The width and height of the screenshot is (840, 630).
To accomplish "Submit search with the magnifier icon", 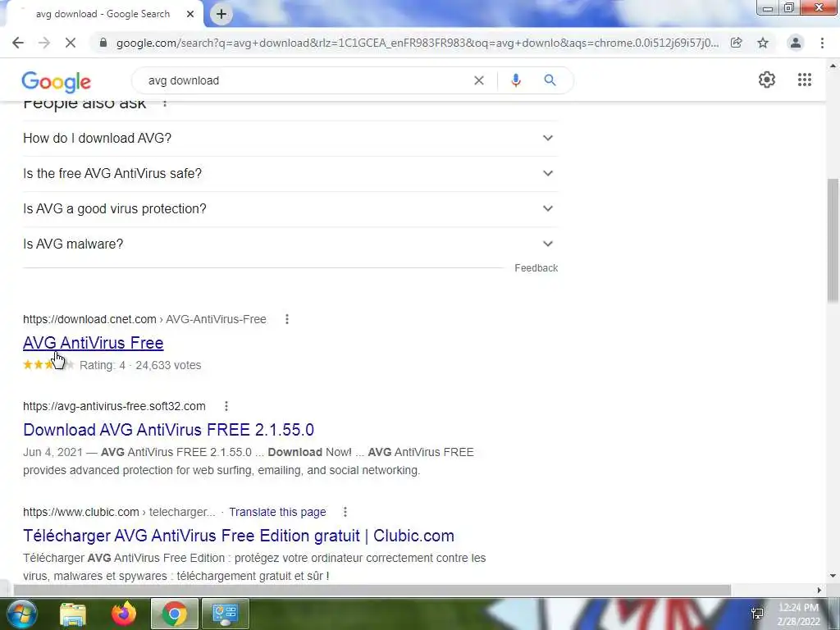I will point(550,80).
